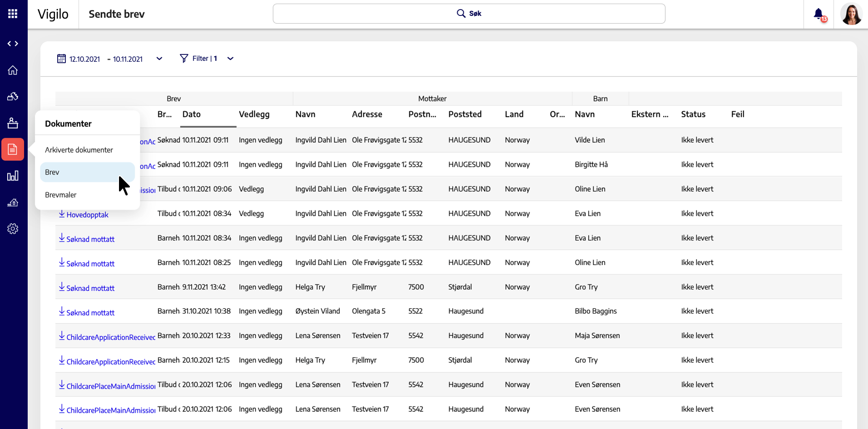Expand the Filter | 1 chevron

[x=230, y=59]
